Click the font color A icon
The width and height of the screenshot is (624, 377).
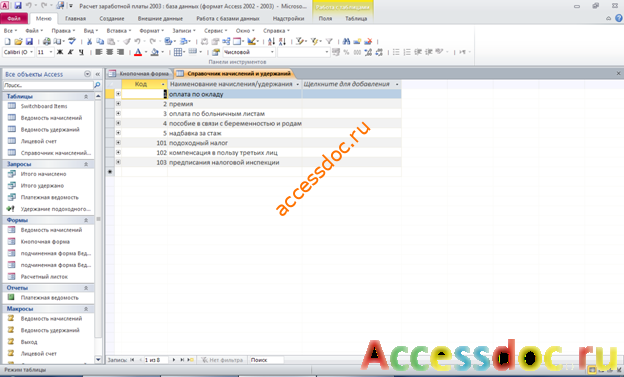138,52
